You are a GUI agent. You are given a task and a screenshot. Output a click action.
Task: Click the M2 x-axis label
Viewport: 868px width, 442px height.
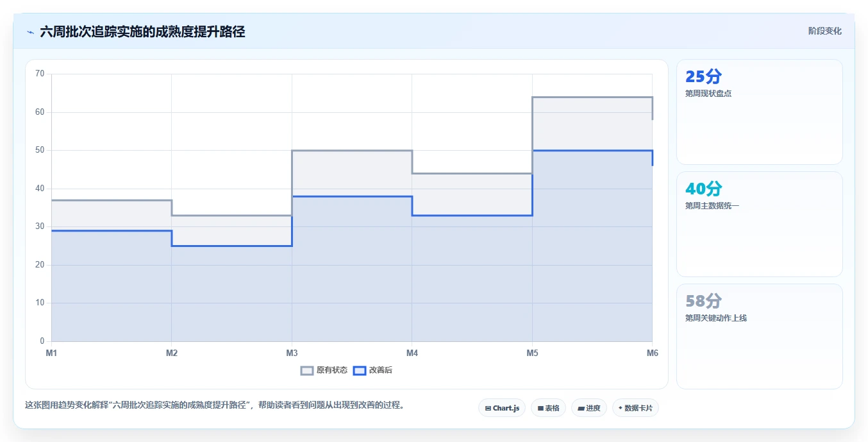[x=172, y=353]
